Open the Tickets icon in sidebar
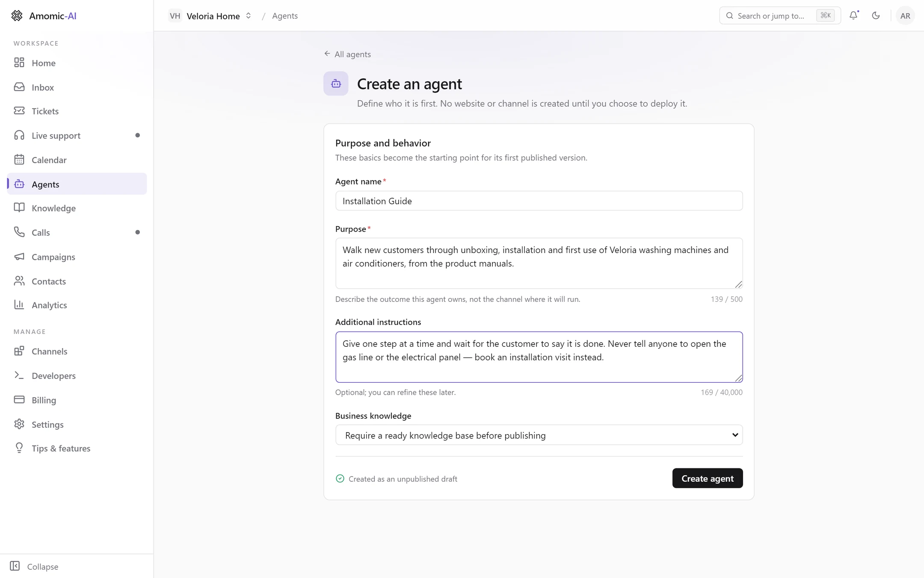 [19, 111]
